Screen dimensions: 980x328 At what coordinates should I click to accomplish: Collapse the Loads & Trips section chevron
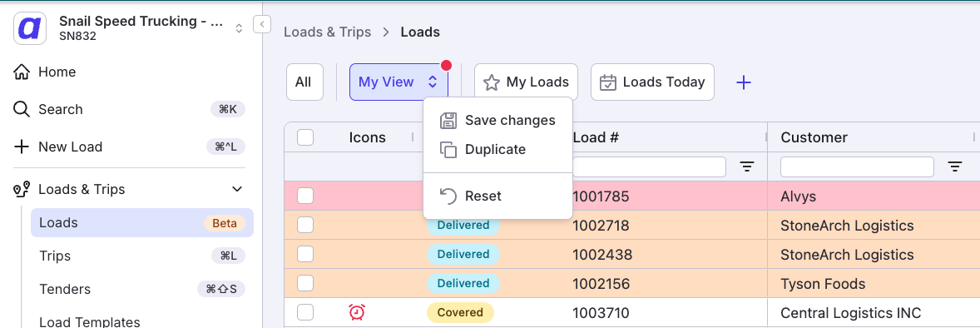point(237,189)
